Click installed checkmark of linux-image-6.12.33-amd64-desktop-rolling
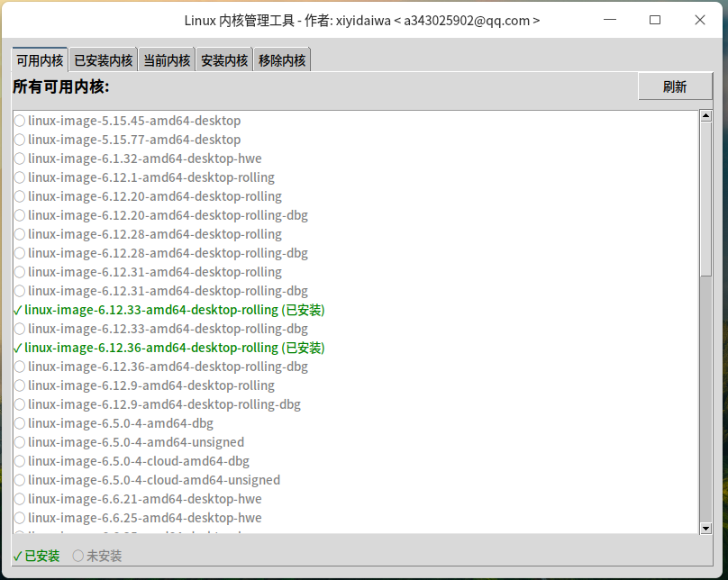Viewport: 728px width, 580px height. (18, 310)
